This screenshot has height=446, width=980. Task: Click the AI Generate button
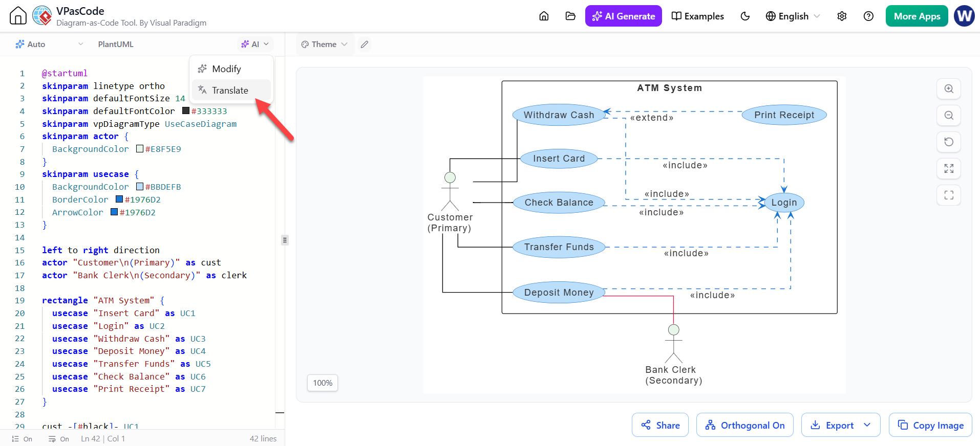click(623, 16)
